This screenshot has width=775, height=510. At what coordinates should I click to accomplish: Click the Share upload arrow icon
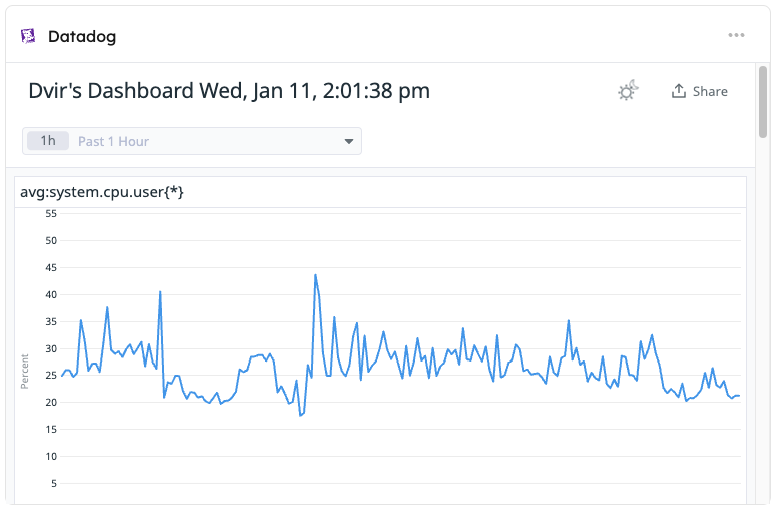pos(679,91)
